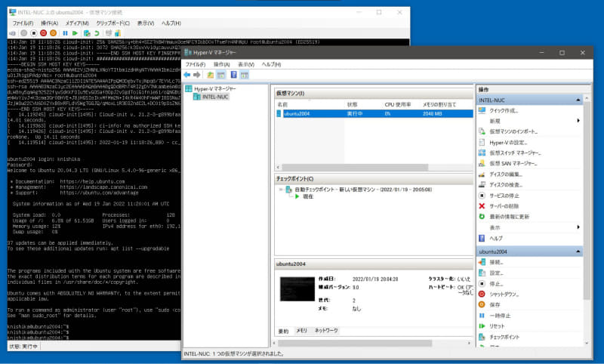Click the actions pane vertical scrollbar
The height and width of the screenshot is (364, 604).
(587, 200)
